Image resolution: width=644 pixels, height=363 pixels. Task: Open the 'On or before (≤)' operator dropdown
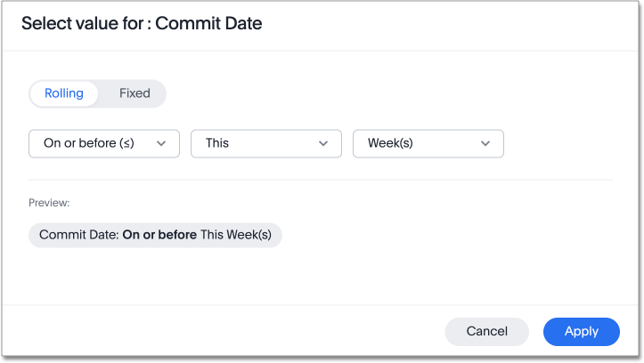104,143
